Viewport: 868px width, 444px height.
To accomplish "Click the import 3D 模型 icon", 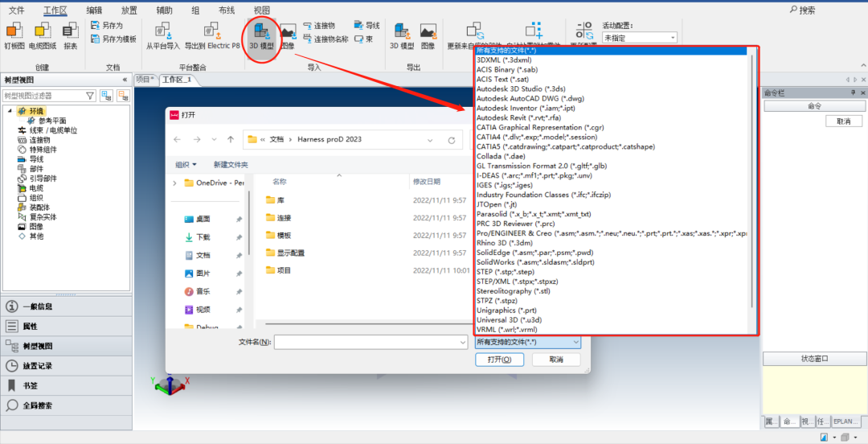I will pyautogui.click(x=261, y=31).
